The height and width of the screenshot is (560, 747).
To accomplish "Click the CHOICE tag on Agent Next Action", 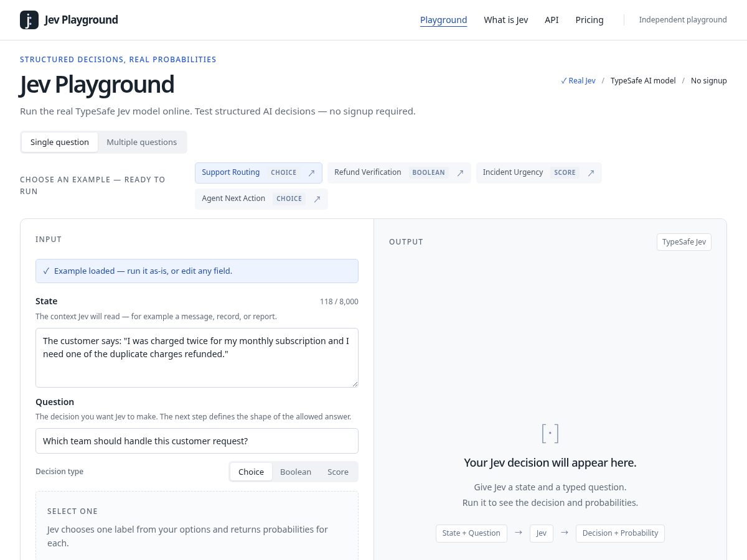I will coord(289,199).
